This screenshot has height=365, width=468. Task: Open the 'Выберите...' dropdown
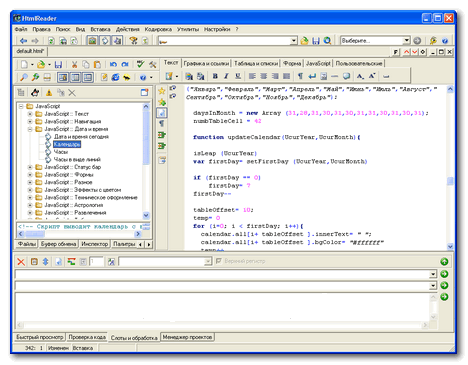click(406, 41)
